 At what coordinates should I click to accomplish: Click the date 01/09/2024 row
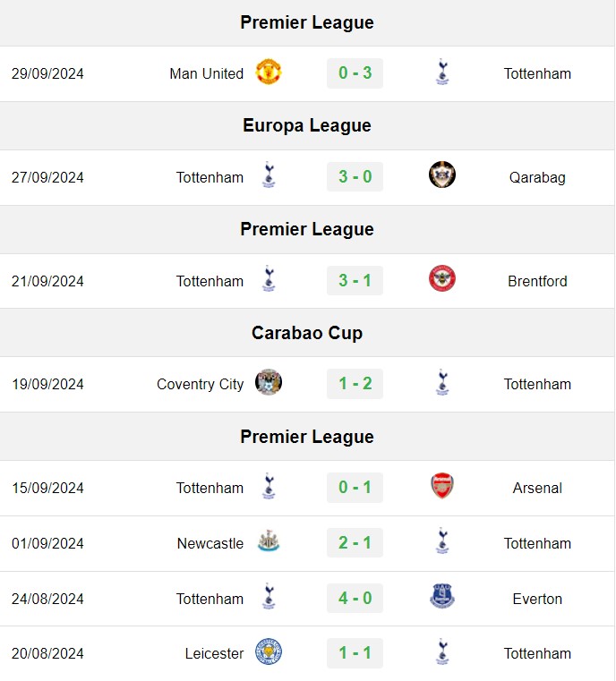coord(307,544)
